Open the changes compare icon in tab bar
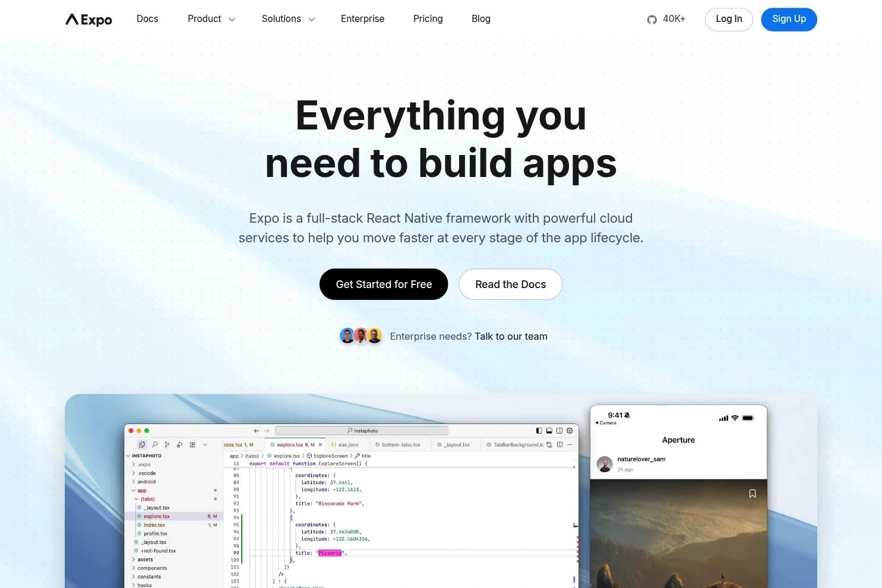882x588 pixels. [x=549, y=444]
